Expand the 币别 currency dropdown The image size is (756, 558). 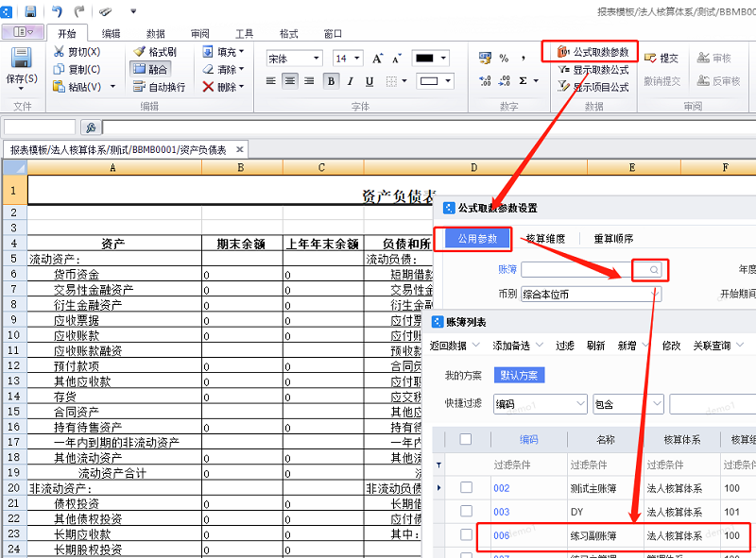[653, 295]
